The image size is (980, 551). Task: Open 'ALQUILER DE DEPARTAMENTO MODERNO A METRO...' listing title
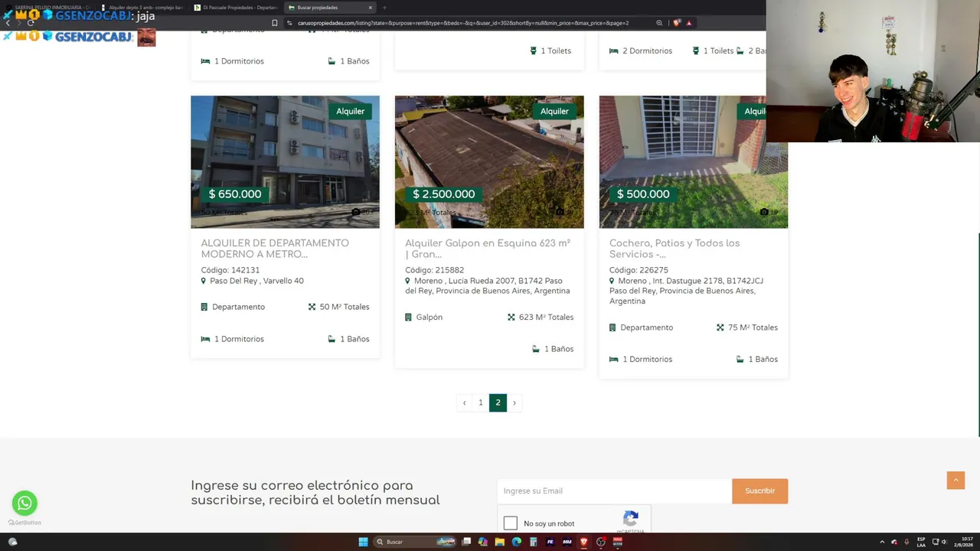click(275, 249)
